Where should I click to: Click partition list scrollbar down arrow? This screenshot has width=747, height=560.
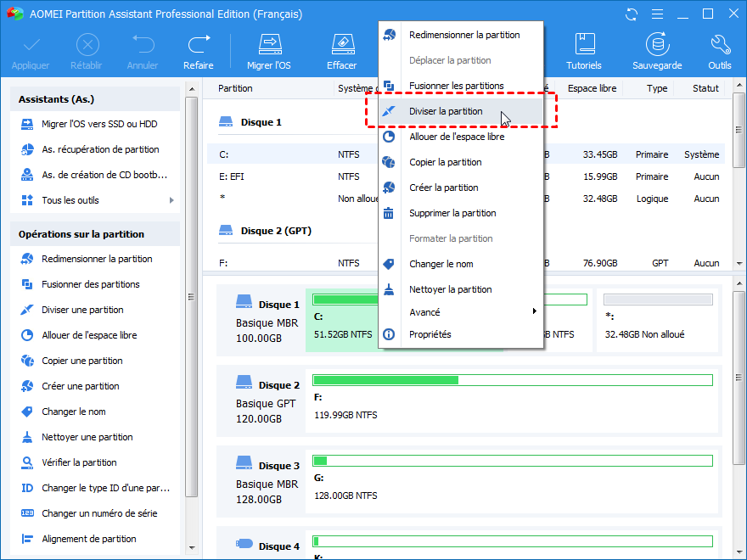tap(739, 263)
